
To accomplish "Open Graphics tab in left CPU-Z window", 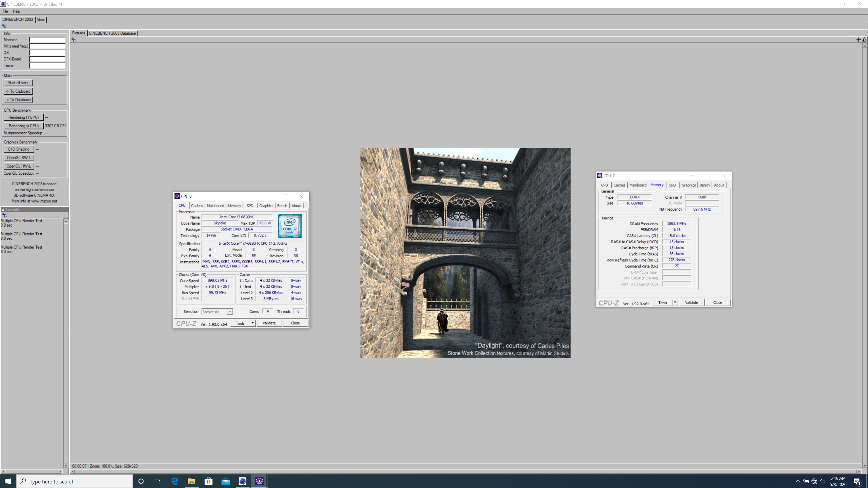I will point(266,206).
